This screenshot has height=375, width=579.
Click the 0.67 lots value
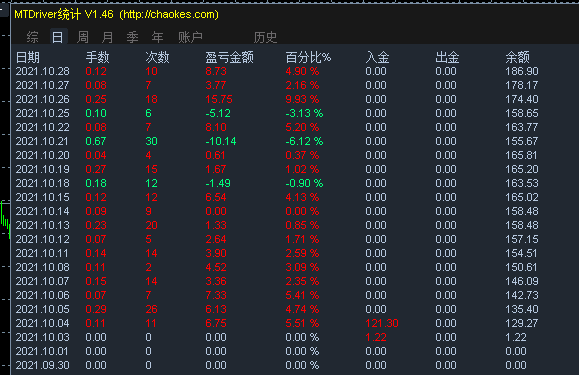click(x=96, y=141)
